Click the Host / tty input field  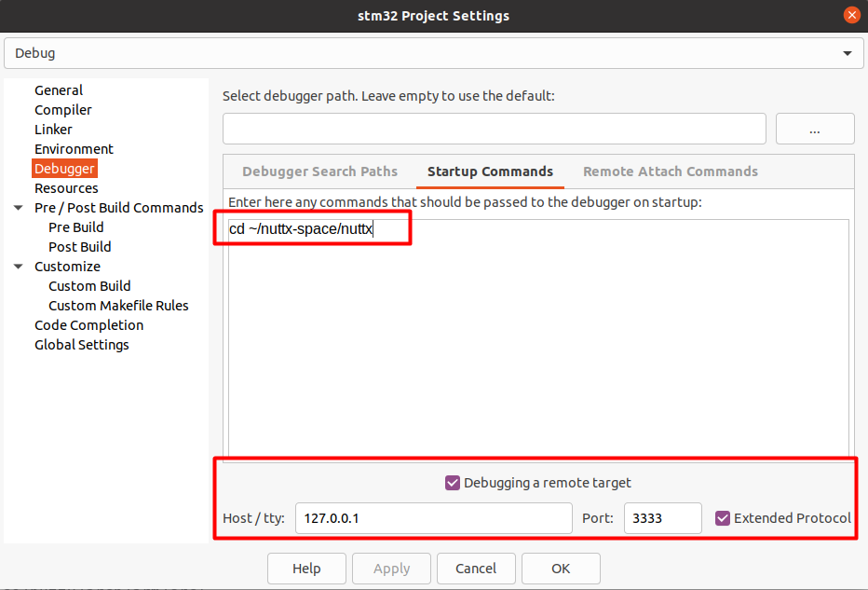click(434, 518)
